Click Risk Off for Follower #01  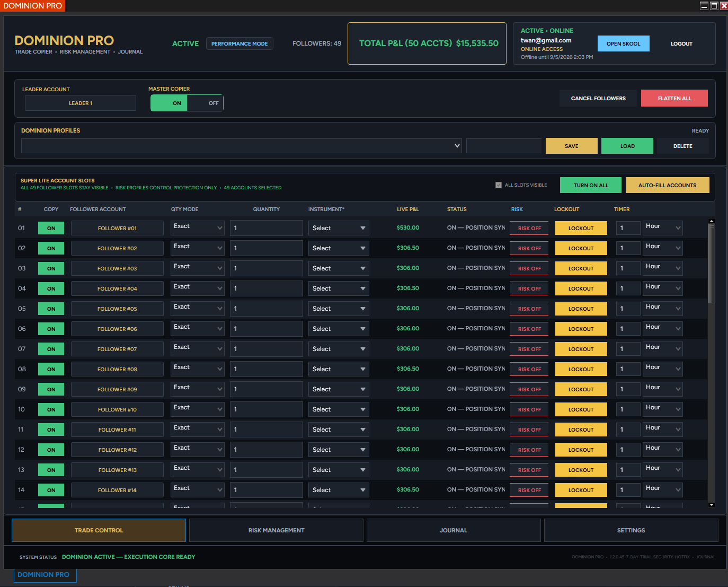click(x=529, y=228)
